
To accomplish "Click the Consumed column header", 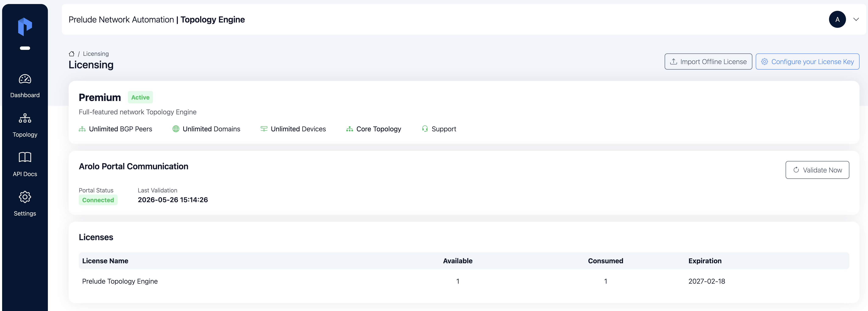I will click(x=606, y=261).
